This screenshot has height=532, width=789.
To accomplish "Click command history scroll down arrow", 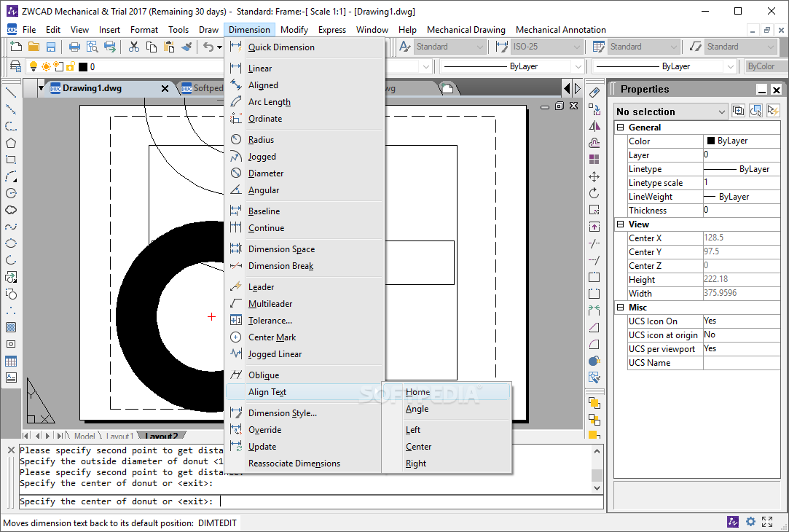I will click(x=597, y=488).
